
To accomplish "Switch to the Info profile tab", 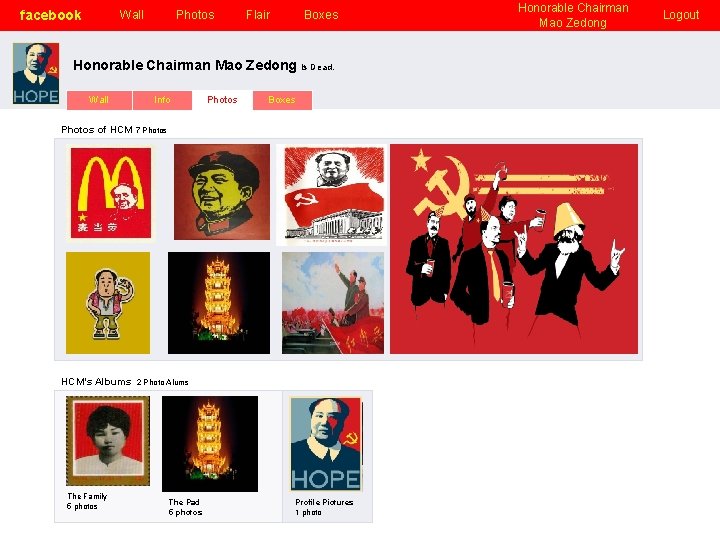I will 162,100.
